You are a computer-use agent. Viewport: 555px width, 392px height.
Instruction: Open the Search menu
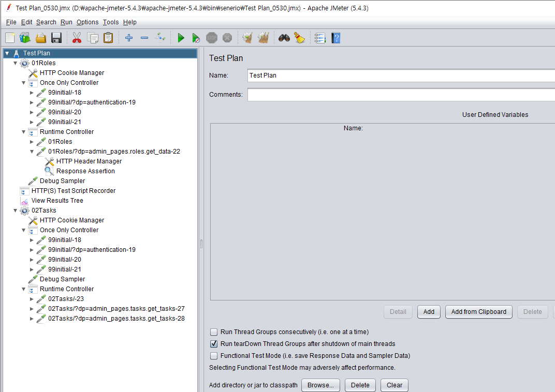[x=46, y=22]
